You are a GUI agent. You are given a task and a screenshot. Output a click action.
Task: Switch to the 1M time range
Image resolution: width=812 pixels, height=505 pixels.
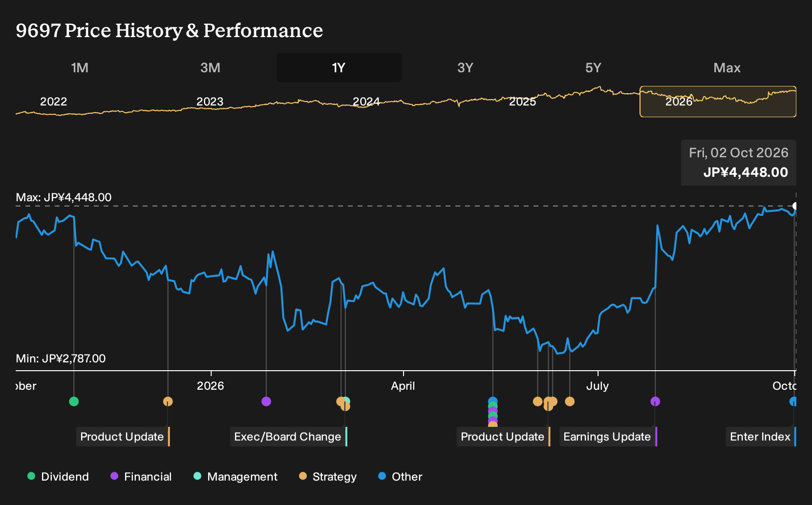coord(80,67)
